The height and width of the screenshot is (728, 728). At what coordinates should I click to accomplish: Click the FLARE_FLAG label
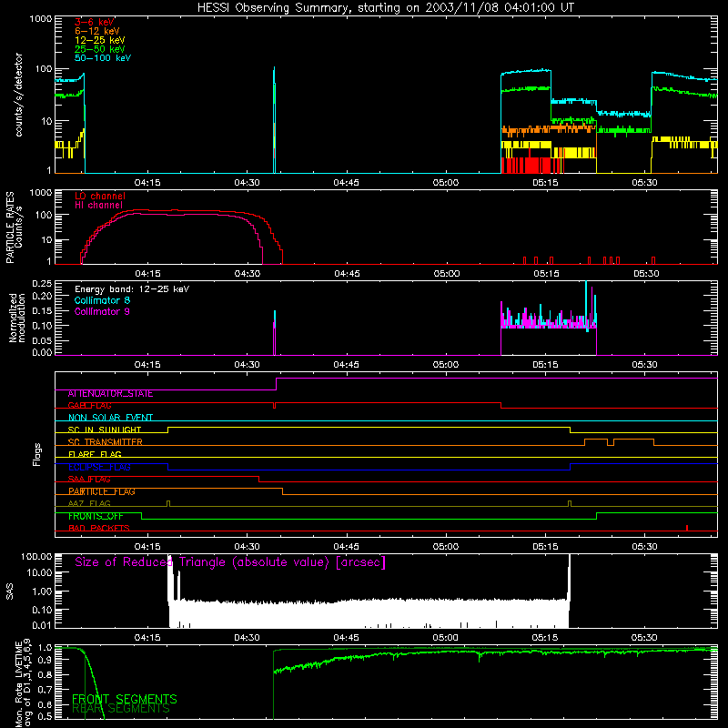pyautogui.click(x=95, y=454)
